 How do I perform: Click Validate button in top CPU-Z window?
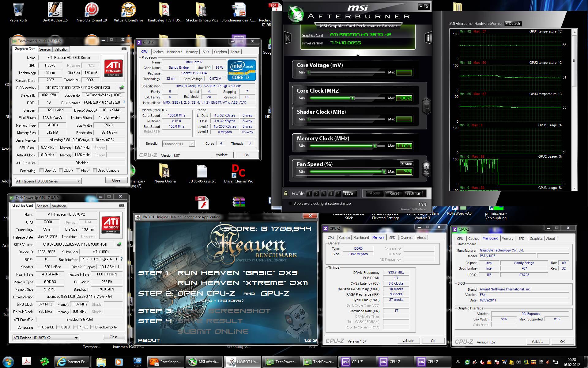click(222, 155)
